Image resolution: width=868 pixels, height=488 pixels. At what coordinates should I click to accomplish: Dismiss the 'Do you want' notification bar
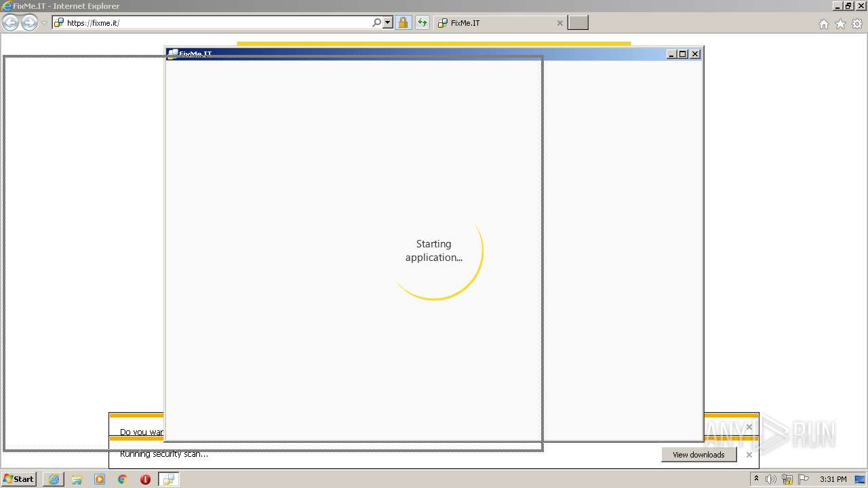pos(749,427)
